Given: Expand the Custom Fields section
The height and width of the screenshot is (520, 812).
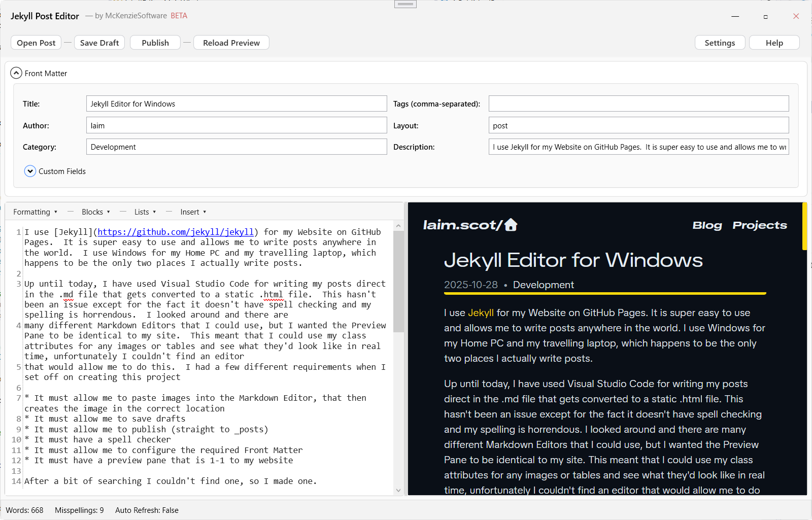Looking at the screenshot, I should point(30,171).
